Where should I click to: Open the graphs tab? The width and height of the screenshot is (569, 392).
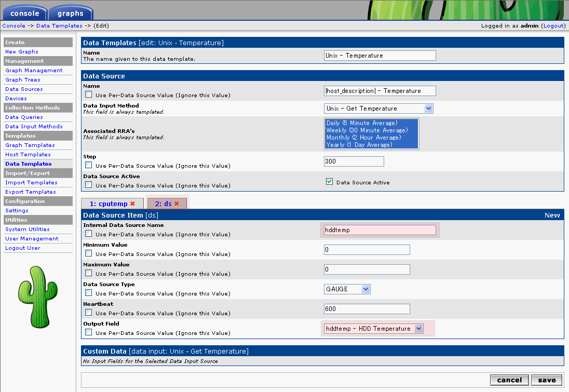(x=71, y=13)
